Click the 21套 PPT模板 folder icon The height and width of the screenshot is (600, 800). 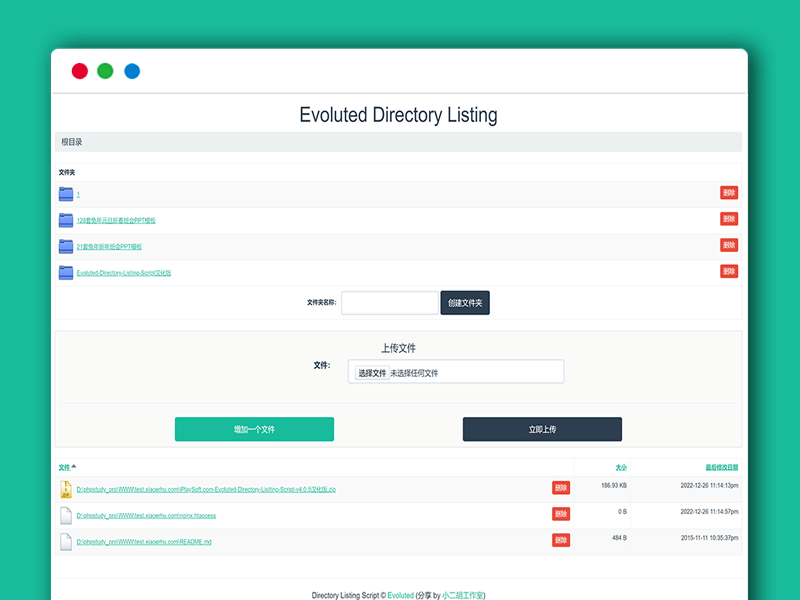(66, 246)
